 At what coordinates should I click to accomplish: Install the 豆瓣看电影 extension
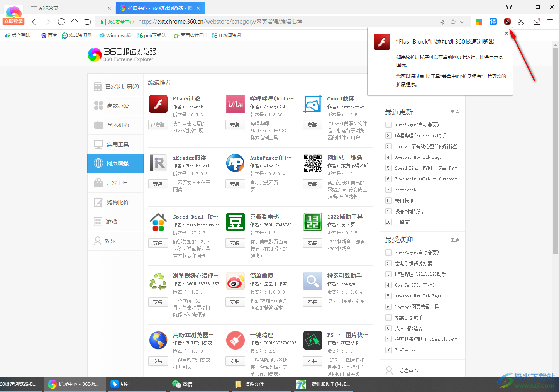235,243
